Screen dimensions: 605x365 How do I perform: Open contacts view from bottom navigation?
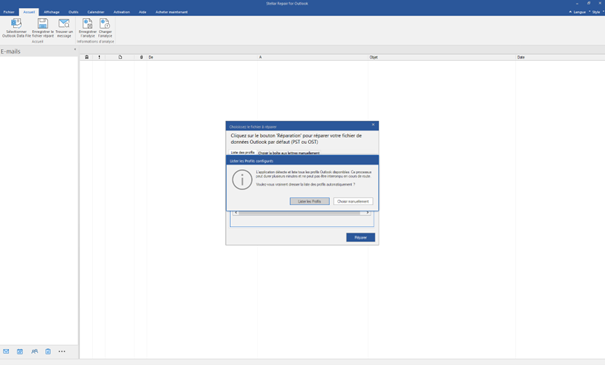click(34, 351)
